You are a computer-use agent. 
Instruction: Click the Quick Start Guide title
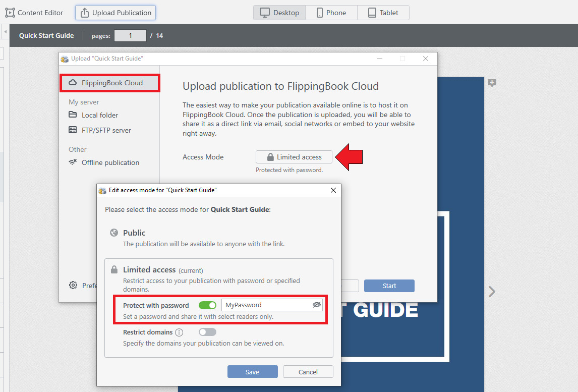tap(46, 35)
